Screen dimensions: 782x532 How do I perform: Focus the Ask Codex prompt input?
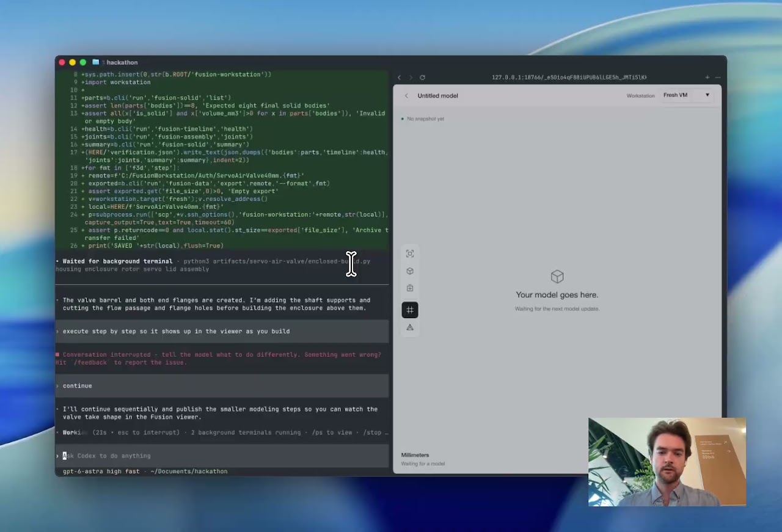pos(222,456)
